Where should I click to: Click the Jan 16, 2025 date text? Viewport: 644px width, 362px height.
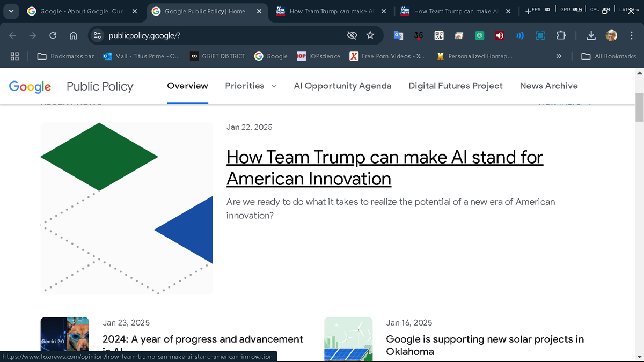click(x=409, y=323)
